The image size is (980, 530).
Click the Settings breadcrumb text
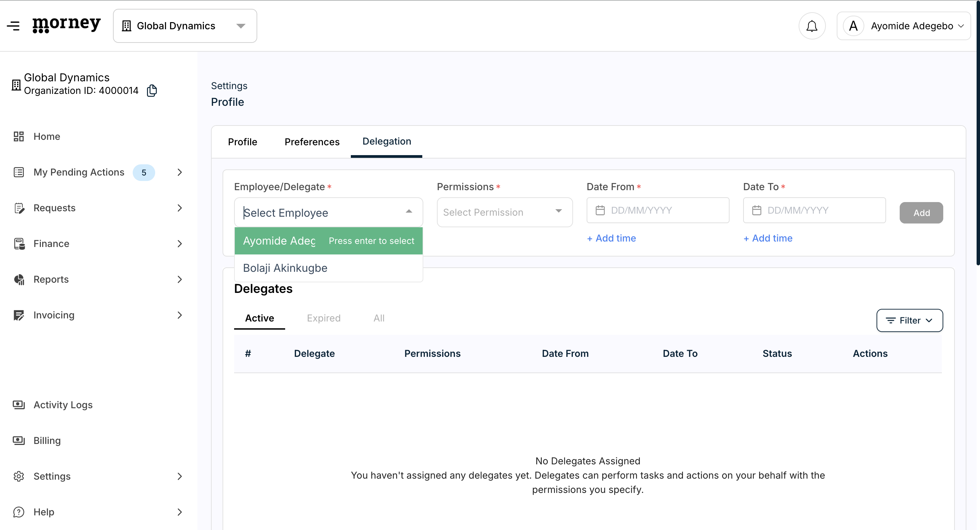pyautogui.click(x=229, y=86)
